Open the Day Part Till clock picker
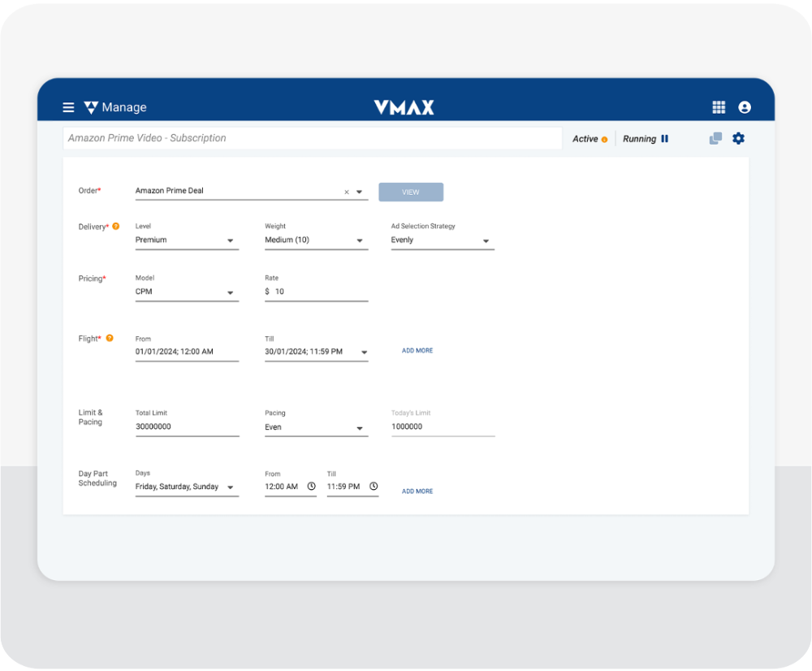The width and height of the screenshot is (812, 671). [374, 486]
